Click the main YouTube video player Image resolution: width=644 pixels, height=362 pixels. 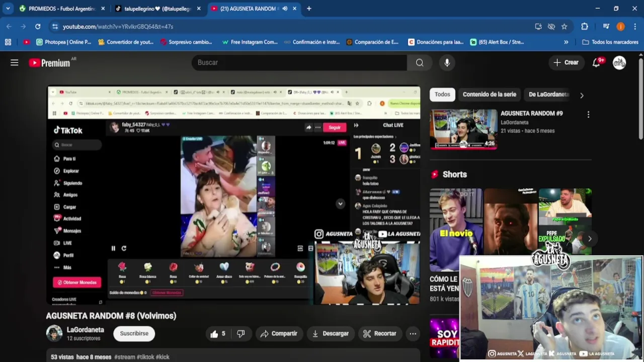[234, 195]
